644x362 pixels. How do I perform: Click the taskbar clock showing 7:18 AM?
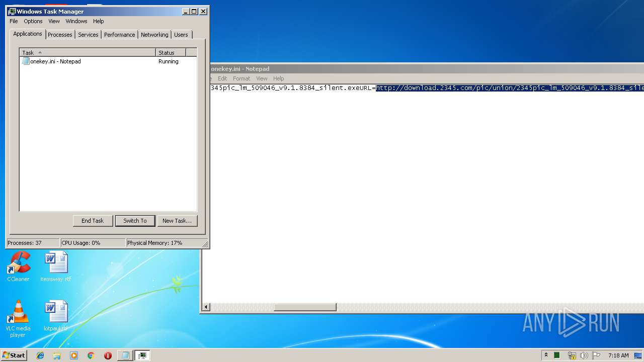[x=618, y=355]
